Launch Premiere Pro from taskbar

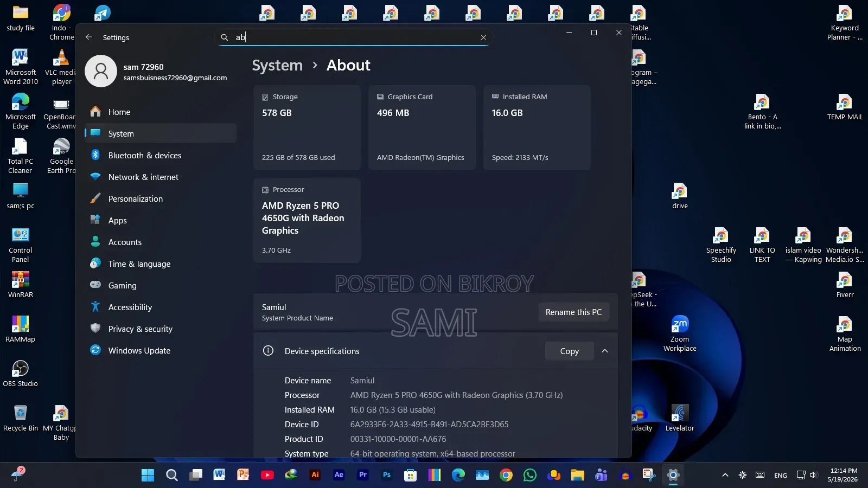[x=362, y=475]
